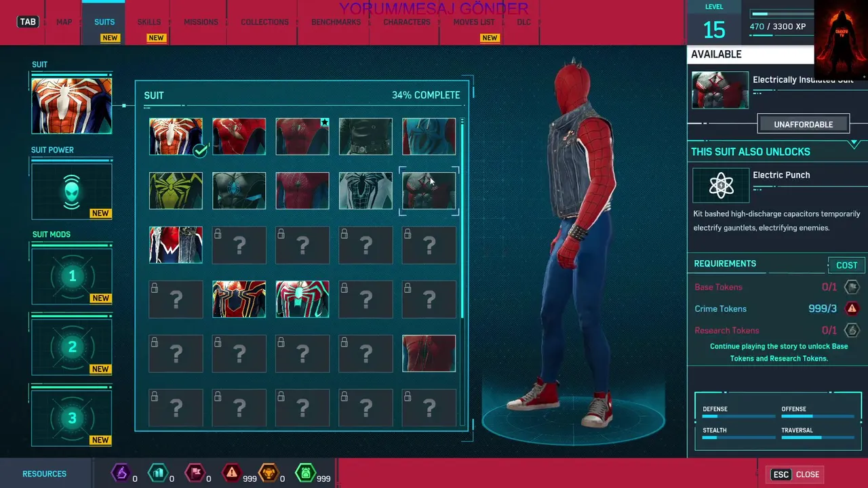This screenshot has height=488, width=868.
Task: Switch to the Skills tab
Action: [x=149, y=22]
